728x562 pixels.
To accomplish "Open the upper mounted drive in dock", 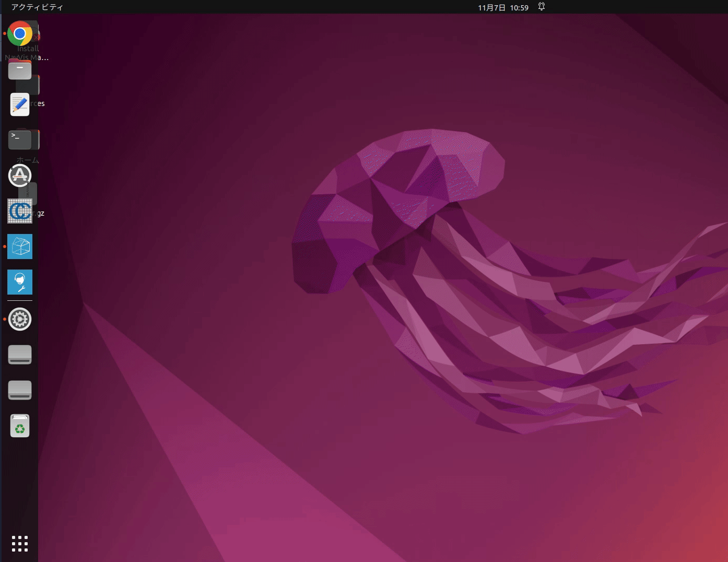I will pos(20,355).
